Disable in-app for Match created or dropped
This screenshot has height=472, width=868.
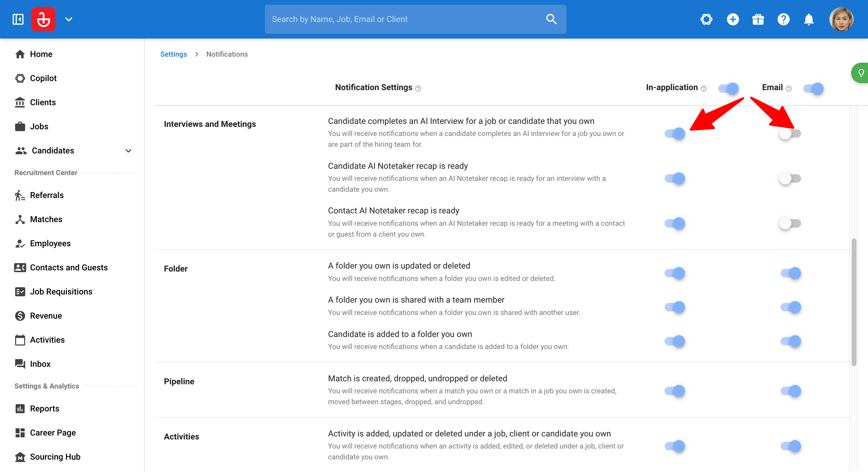point(675,391)
